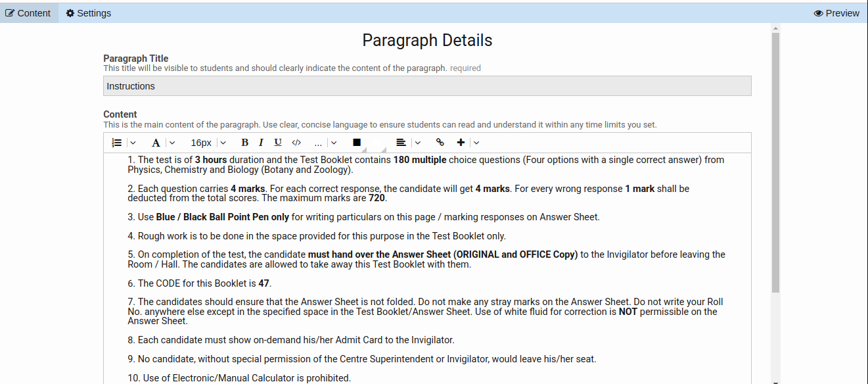Click the Paragraph Title input field
The height and width of the screenshot is (384, 868).
click(426, 85)
